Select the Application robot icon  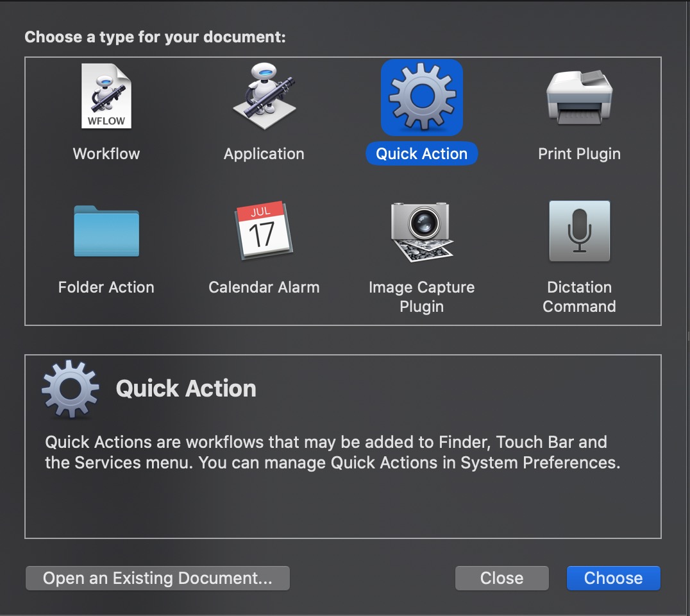tap(264, 96)
